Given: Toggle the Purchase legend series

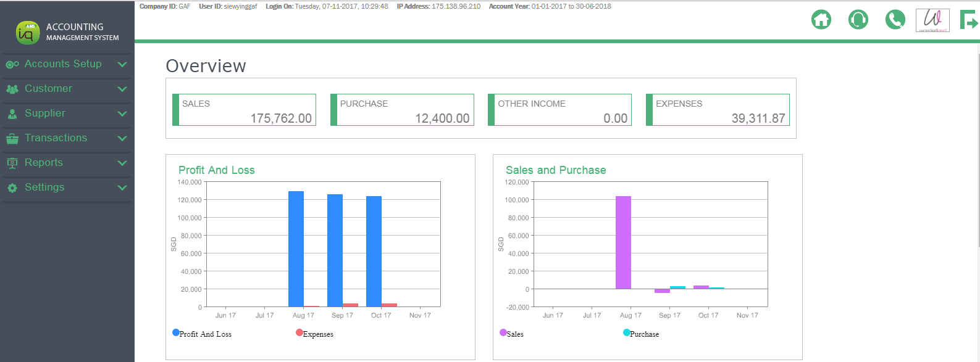Looking at the screenshot, I should click(x=644, y=334).
